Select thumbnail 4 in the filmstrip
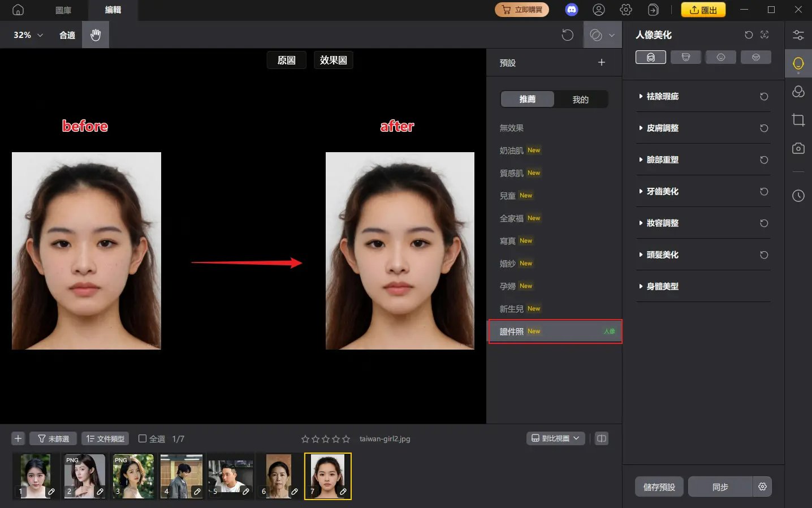 tap(182, 476)
